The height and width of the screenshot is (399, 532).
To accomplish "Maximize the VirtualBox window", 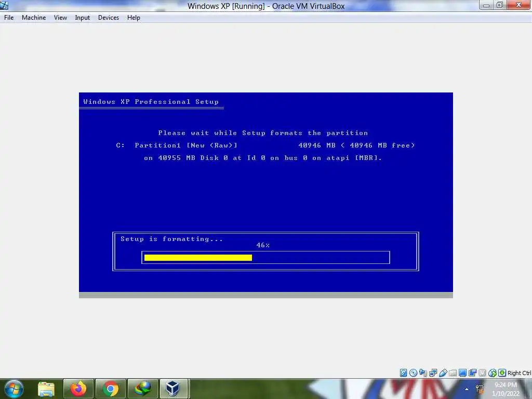I will 500,5.
